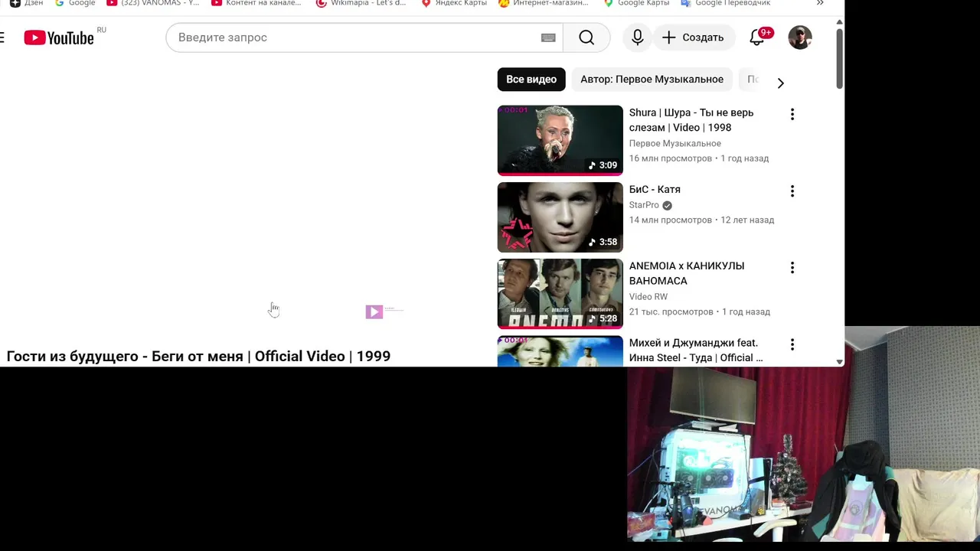Open video title Shura | Шура - Ты не верь слезам
Image resolution: width=980 pixels, height=551 pixels.
point(691,120)
